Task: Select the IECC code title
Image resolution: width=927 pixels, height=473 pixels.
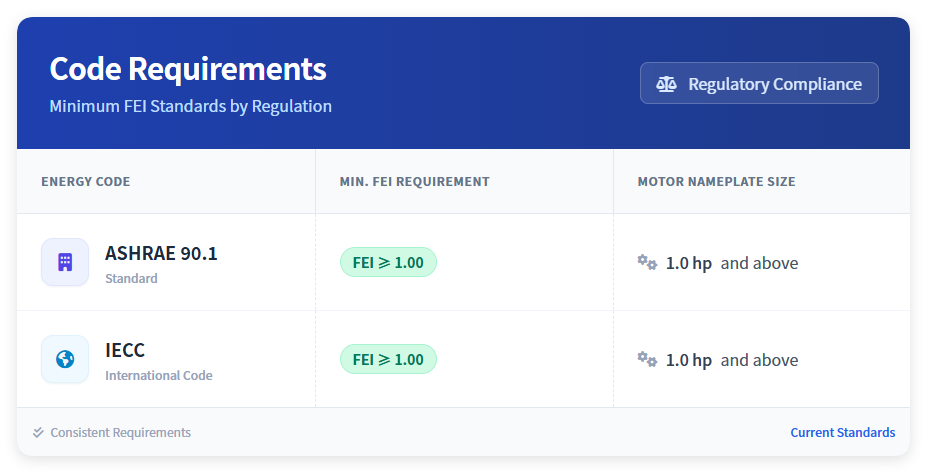Action: click(125, 351)
